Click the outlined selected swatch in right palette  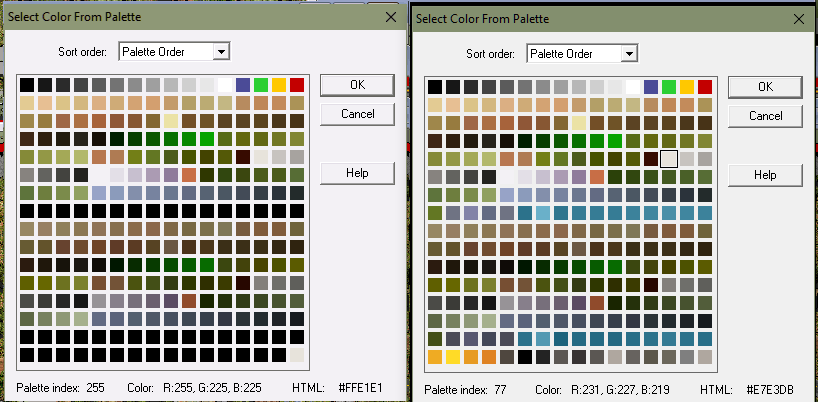tap(669, 159)
